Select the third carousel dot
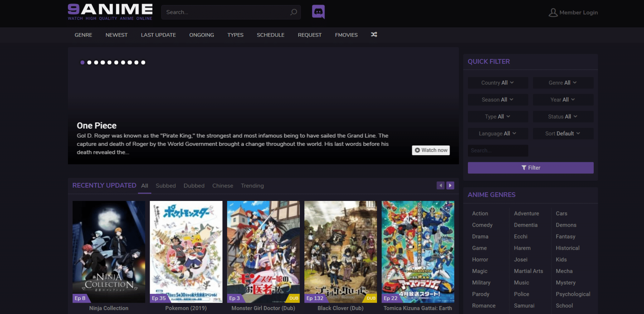The image size is (644, 314). tap(96, 62)
